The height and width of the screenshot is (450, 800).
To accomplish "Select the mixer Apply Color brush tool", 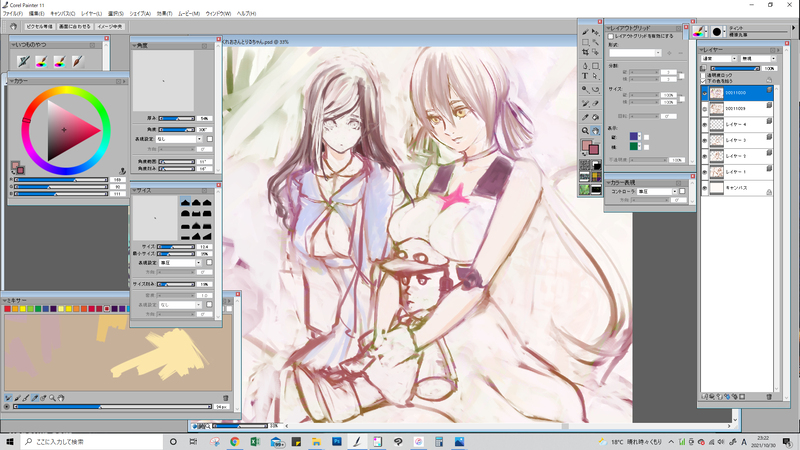I will point(17,397).
